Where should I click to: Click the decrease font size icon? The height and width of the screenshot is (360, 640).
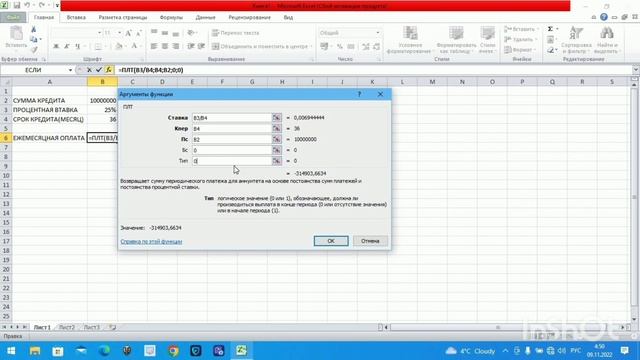click(139, 33)
